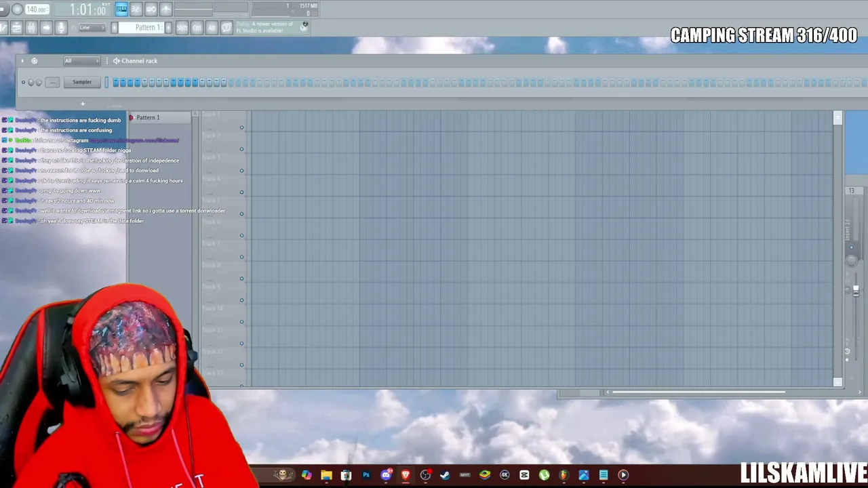Launch Photoshop from the taskbar
This screenshot has width=868, height=488.
366,475
